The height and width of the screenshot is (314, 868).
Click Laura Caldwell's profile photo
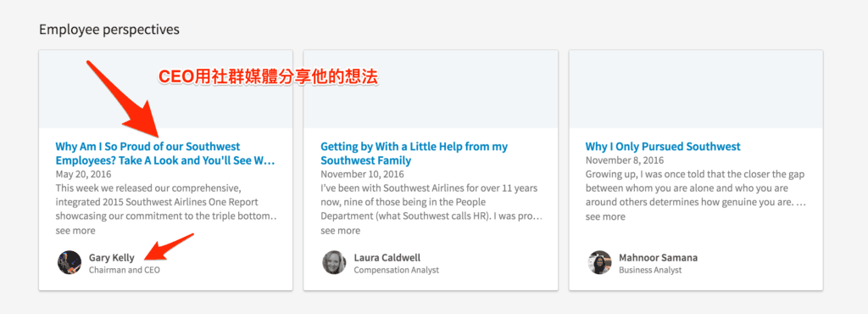(334, 262)
